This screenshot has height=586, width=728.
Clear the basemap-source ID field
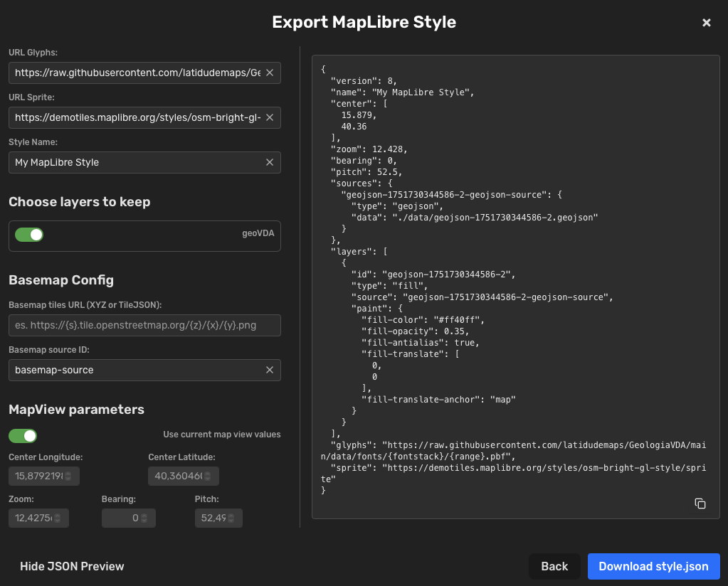pos(270,370)
